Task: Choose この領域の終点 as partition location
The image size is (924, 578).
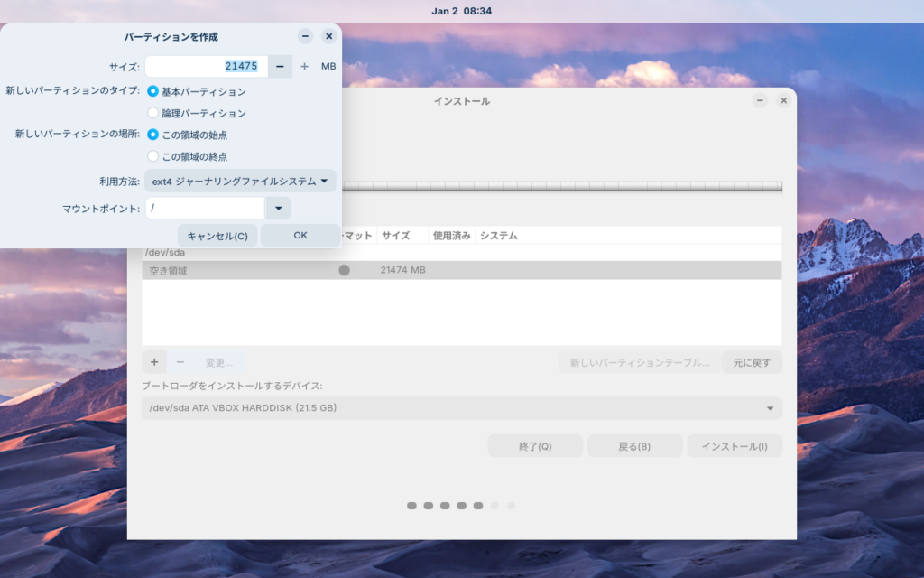Action: (153, 156)
